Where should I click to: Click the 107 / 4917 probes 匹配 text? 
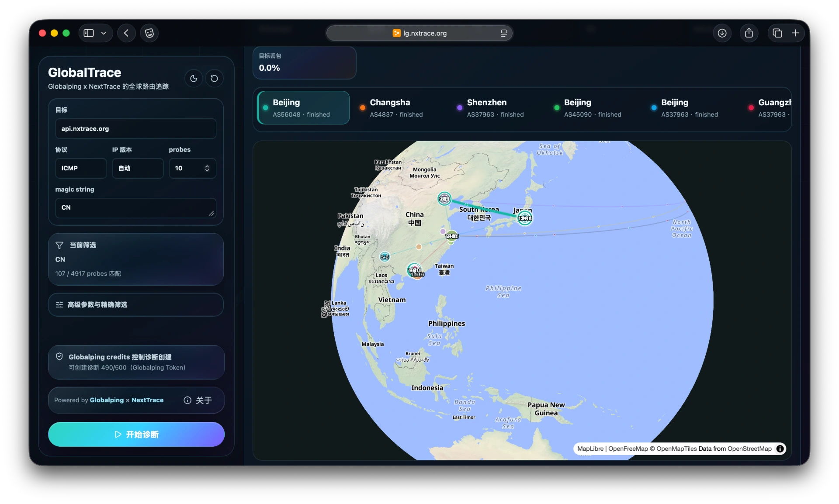(88, 274)
